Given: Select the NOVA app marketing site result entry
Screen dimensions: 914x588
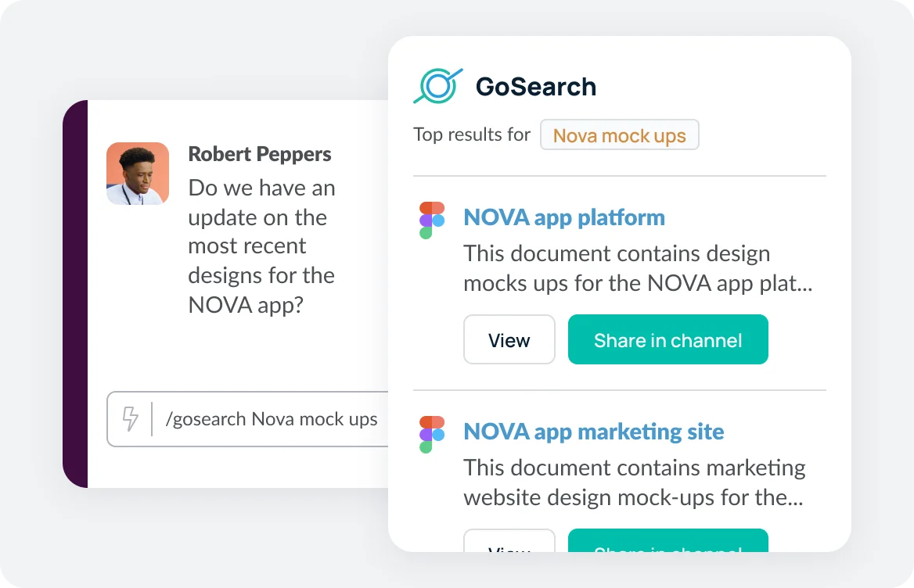Looking at the screenshot, I should [593, 432].
